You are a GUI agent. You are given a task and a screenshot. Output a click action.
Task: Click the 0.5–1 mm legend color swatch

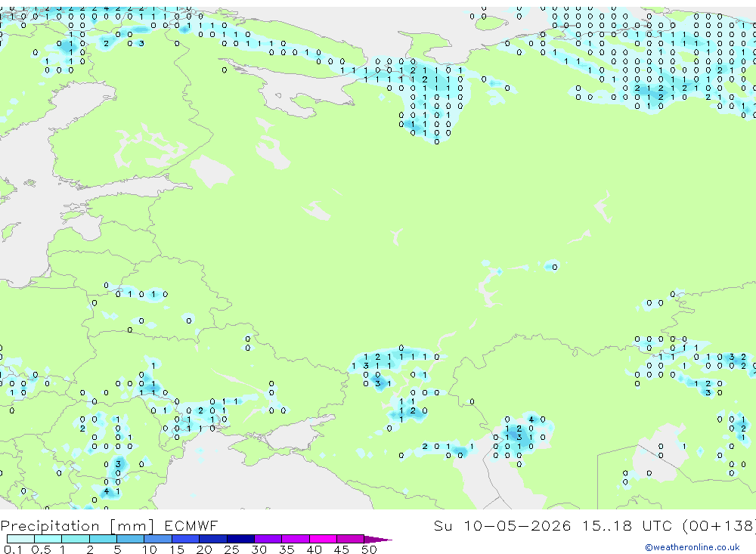tap(48, 539)
